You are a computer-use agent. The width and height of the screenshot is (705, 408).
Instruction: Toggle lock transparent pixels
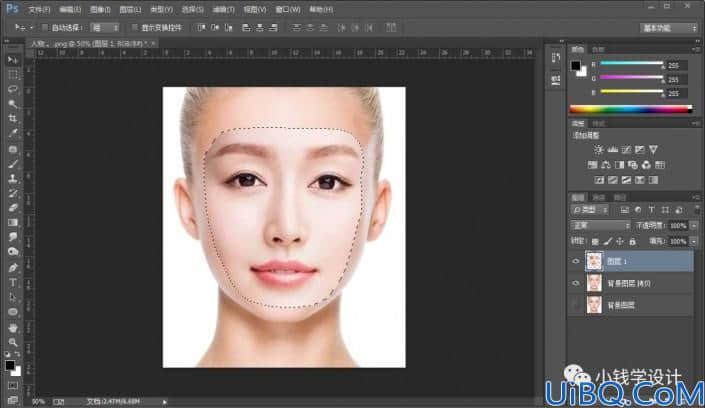pos(595,242)
